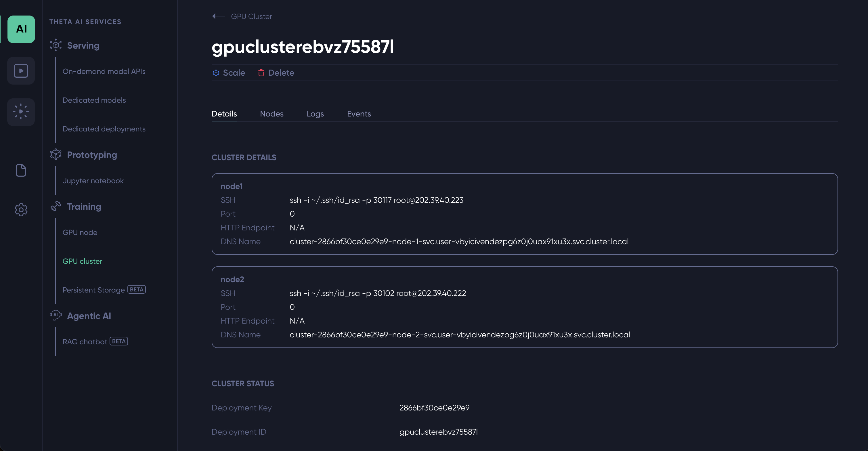Collapse the Prototyping section
The width and height of the screenshot is (868, 451).
[x=92, y=155]
